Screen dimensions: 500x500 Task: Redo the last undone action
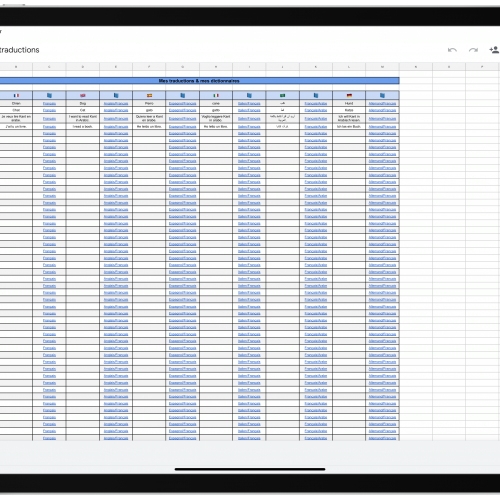point(473,50)
